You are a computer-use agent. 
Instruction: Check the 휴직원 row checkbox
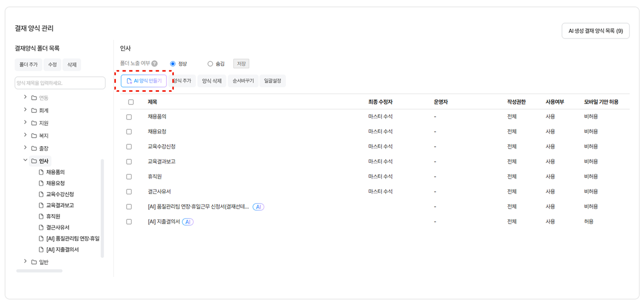click(x=129, y=177)
